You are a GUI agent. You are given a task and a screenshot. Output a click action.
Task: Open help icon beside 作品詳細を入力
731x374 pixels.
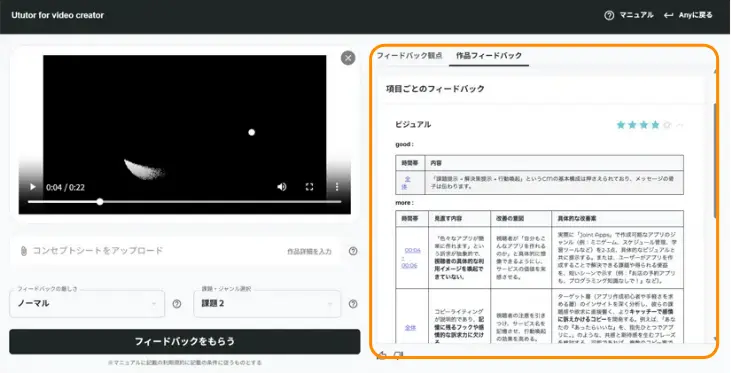coord(353,251)
